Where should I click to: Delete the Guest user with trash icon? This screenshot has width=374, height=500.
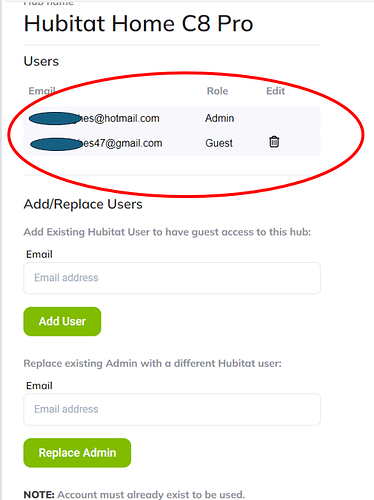coord(274,142)
